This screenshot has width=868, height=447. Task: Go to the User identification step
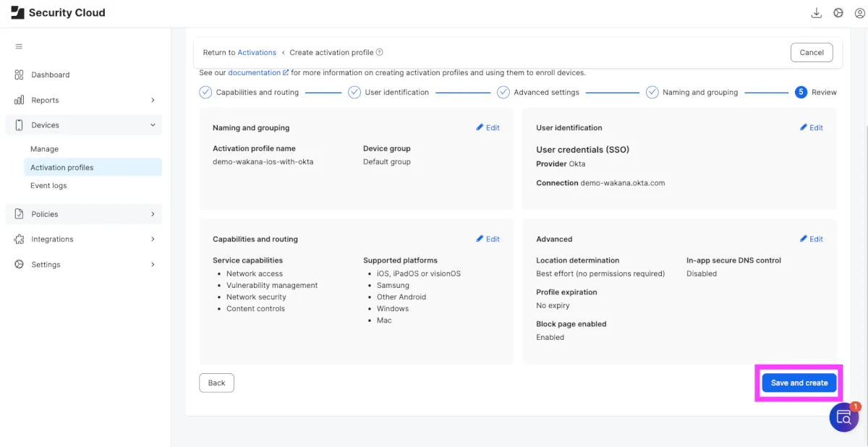coord(396,93)
